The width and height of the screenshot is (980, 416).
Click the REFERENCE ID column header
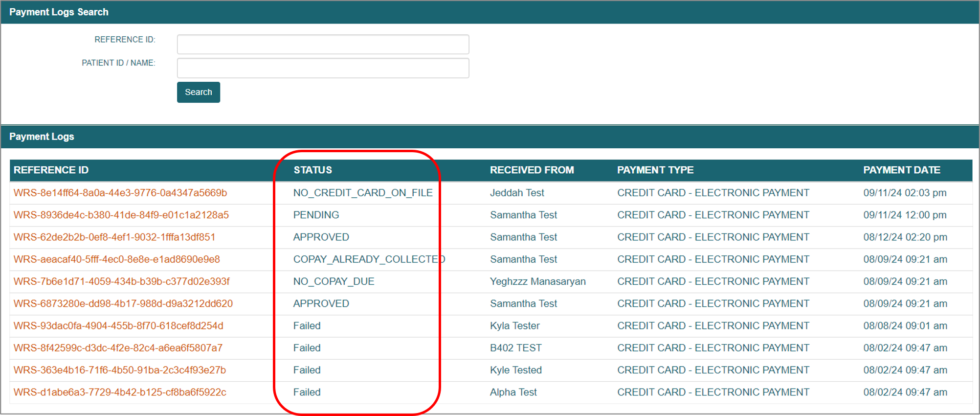[51, 170]
